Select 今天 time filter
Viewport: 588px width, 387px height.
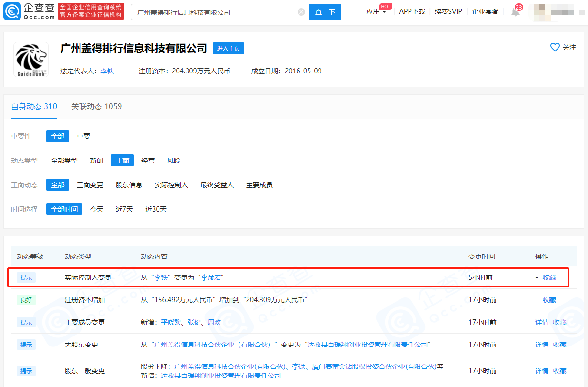pos(97,209)
